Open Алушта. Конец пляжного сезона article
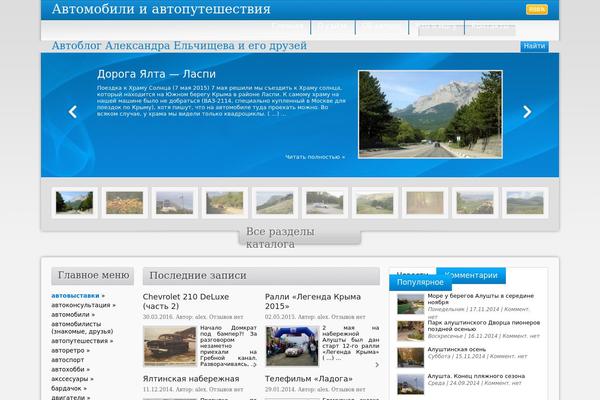Viewport: 600px width, 400px height. [x=476, y=376]
